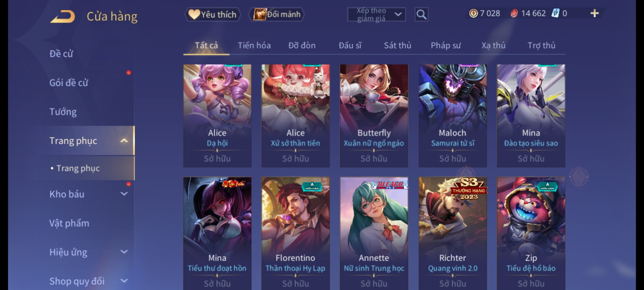
Task: Open Yêu thích favorites heart button
Action: click(213, 15)
